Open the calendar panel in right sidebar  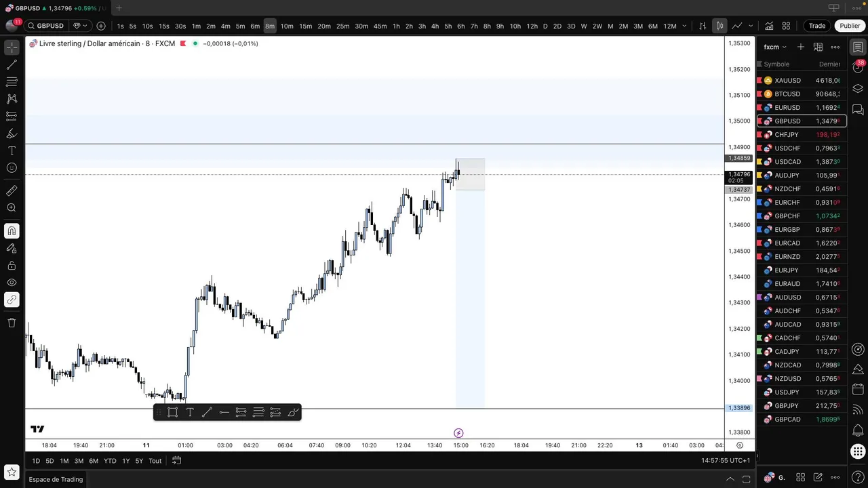click(858, 390)
